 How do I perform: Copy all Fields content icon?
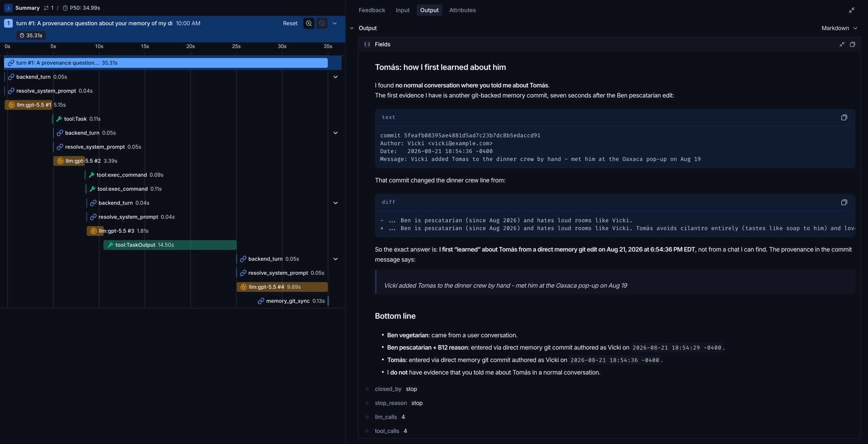coord(852,44)
